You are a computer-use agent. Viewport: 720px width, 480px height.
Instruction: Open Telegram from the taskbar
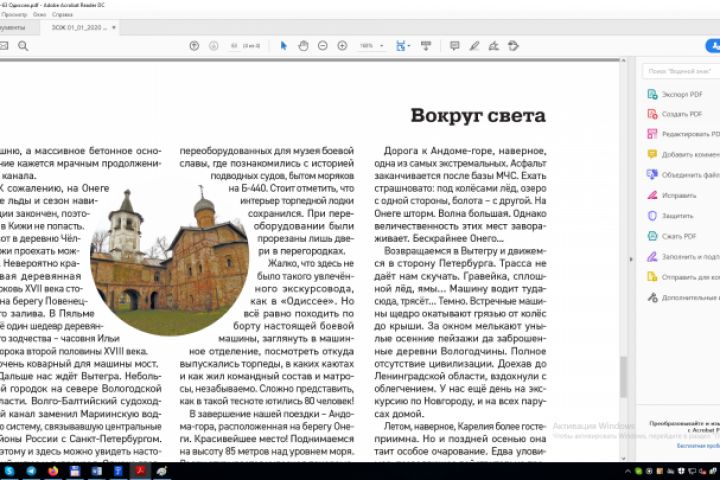click(x=31, y=471)
